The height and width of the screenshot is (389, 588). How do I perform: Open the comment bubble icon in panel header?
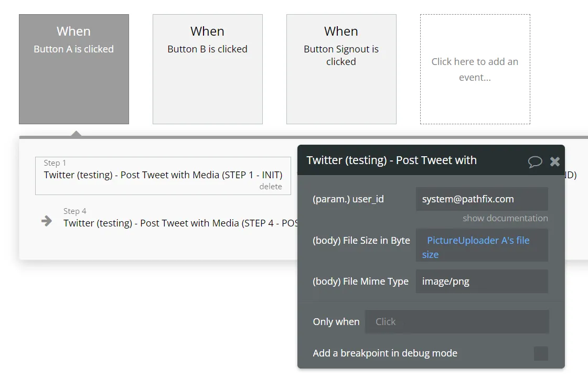tap(534, 161)
